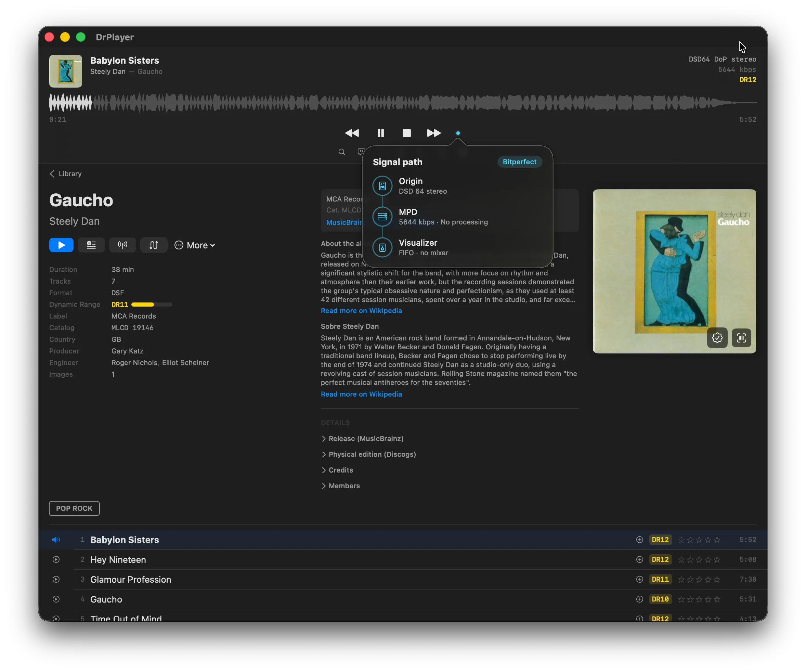Screen dimensions: 806x672
Task: Open the queue list icon next to play
Action: pyautogui.click(x=91, y=245)
